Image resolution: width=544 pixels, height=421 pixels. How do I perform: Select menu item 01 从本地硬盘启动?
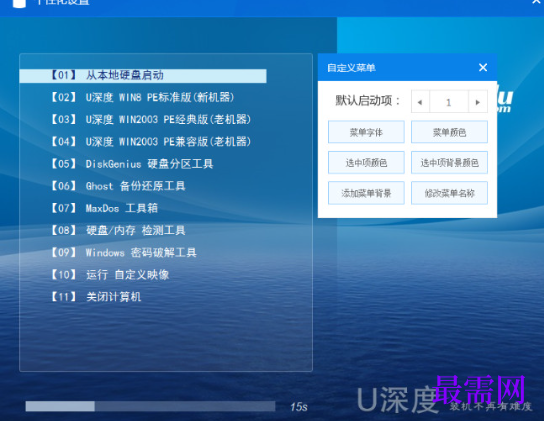[x=143, y=76]
